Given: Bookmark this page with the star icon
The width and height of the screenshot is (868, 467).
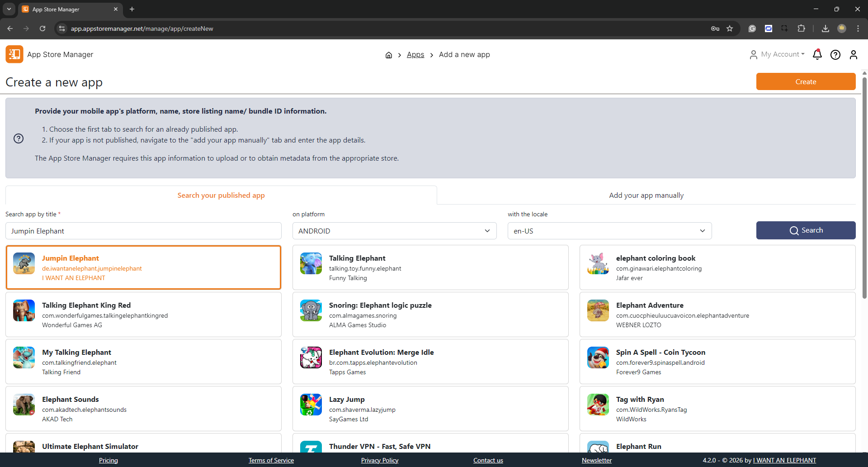Looking at the screenshot, I should [730, 29].
